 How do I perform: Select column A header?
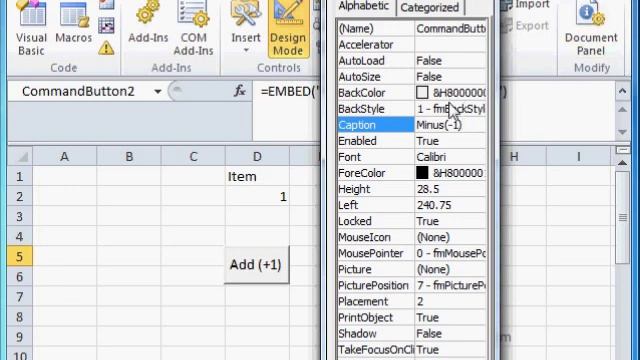[64, 156]
